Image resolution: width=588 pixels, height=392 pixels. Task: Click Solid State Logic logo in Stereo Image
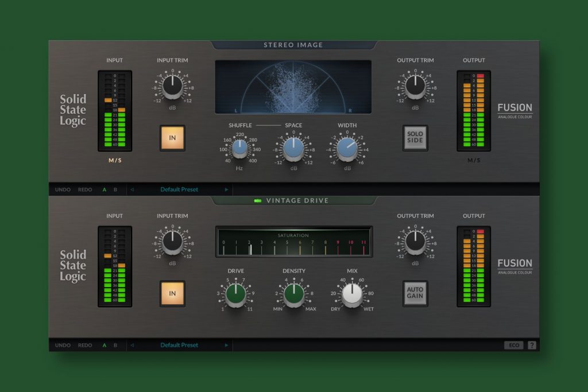[73, 110]
